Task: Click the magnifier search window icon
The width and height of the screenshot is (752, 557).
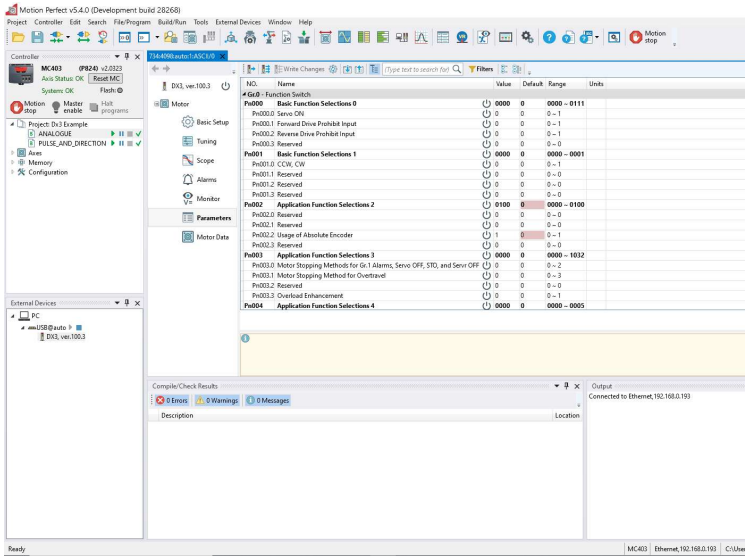Action: click(x=614, y=37)
